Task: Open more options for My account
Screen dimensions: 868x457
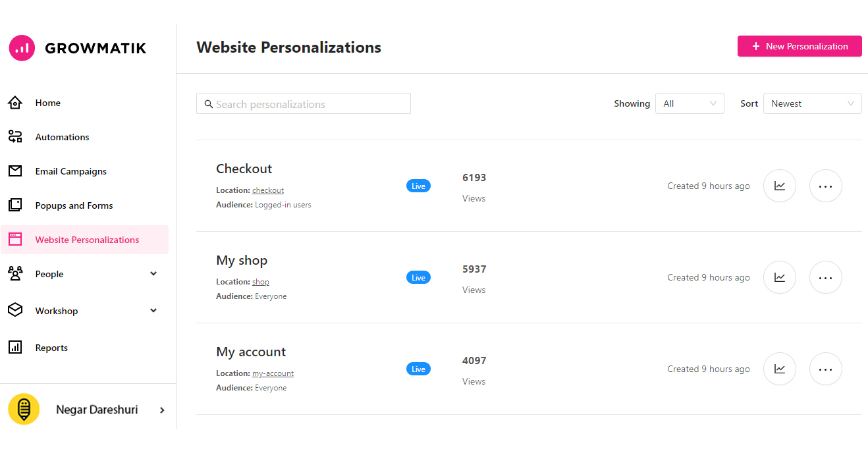Action: coord(826,369)
